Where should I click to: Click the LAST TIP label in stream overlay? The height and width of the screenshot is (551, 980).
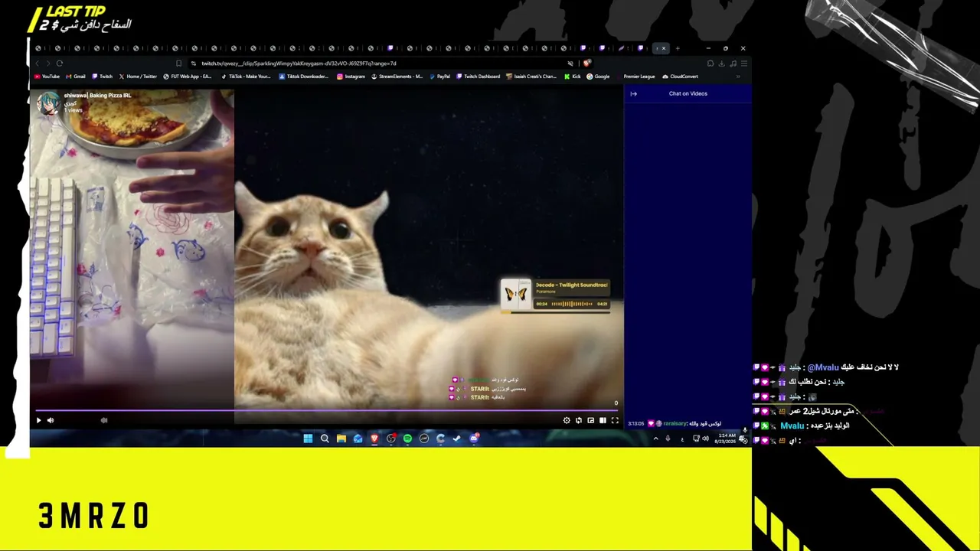click(x=75, y=11)
